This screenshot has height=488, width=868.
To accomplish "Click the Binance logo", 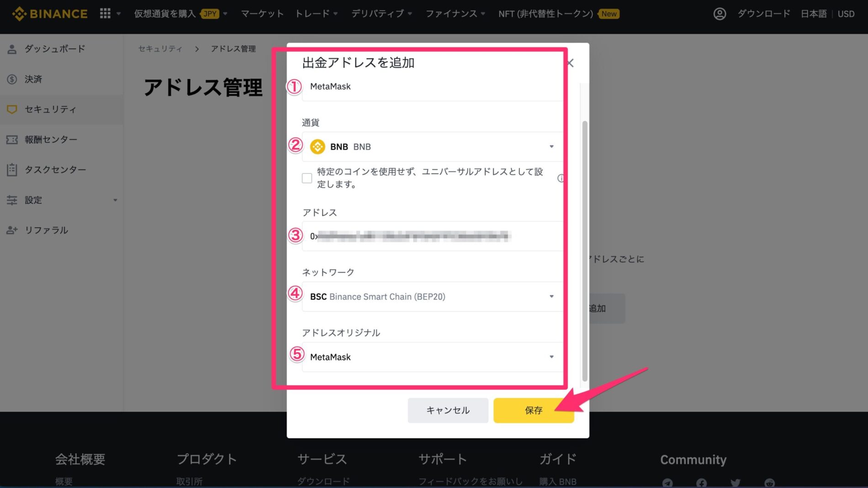I will point(50,14).
